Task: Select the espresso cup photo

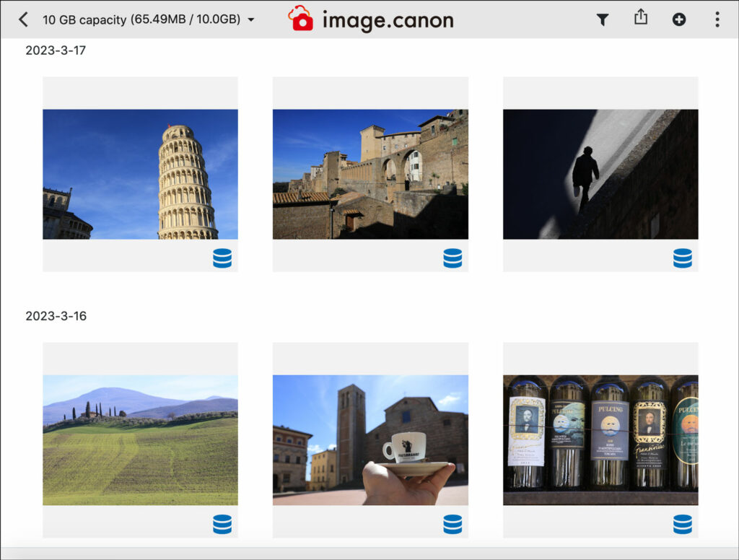Action: pos(370,439)
